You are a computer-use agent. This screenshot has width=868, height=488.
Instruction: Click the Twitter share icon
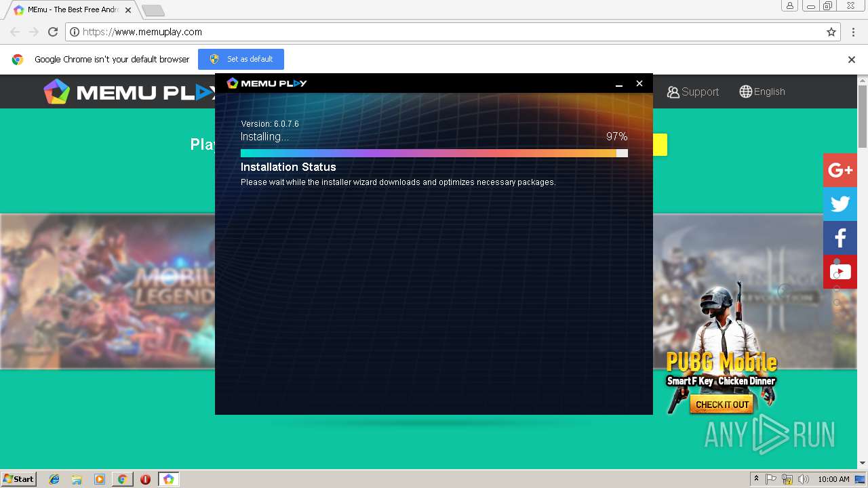pyautogui.click(x=840, y=204)
